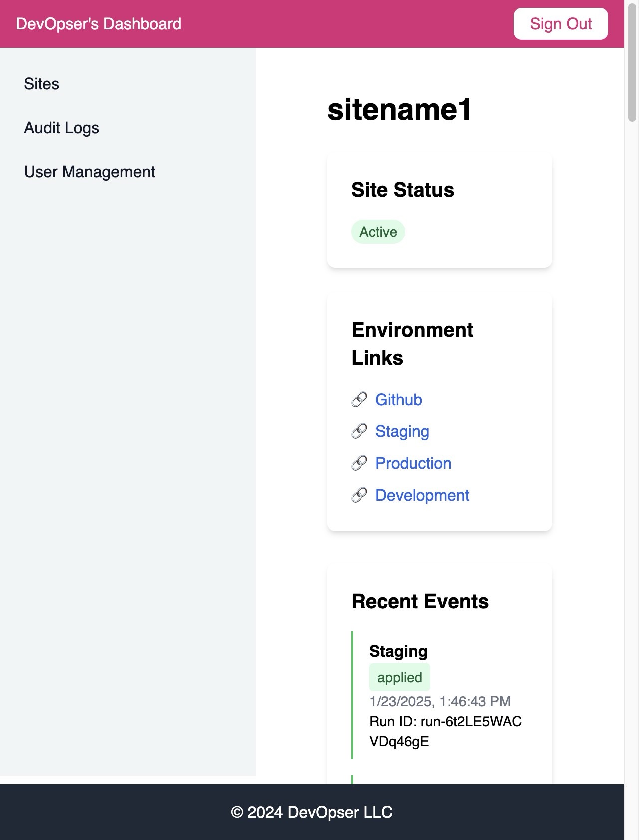Navigate to User Management
This screenshot has height=840, width=639.
(x=90, y=172)
